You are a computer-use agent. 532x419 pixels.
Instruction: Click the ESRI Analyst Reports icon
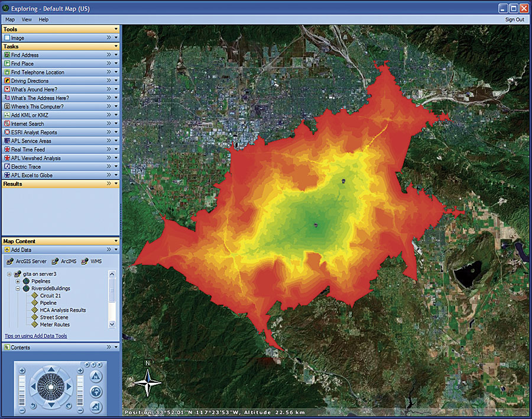[x=7, y=132]
